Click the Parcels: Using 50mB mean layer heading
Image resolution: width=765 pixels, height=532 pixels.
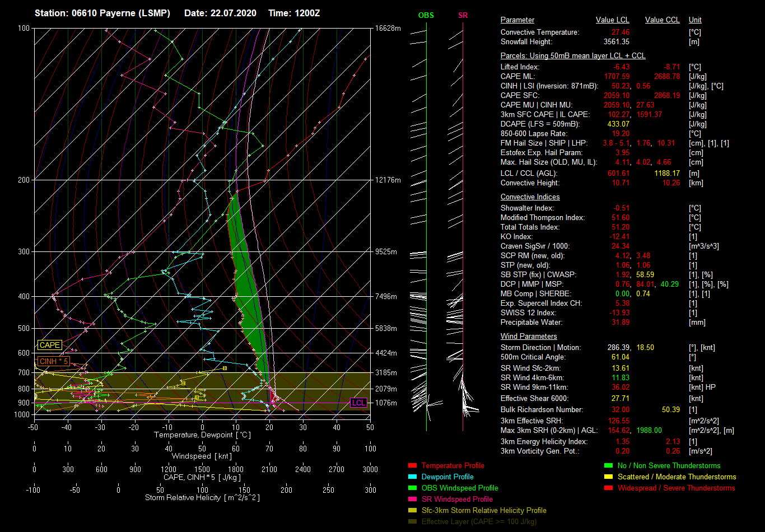(x=572, y=56)
